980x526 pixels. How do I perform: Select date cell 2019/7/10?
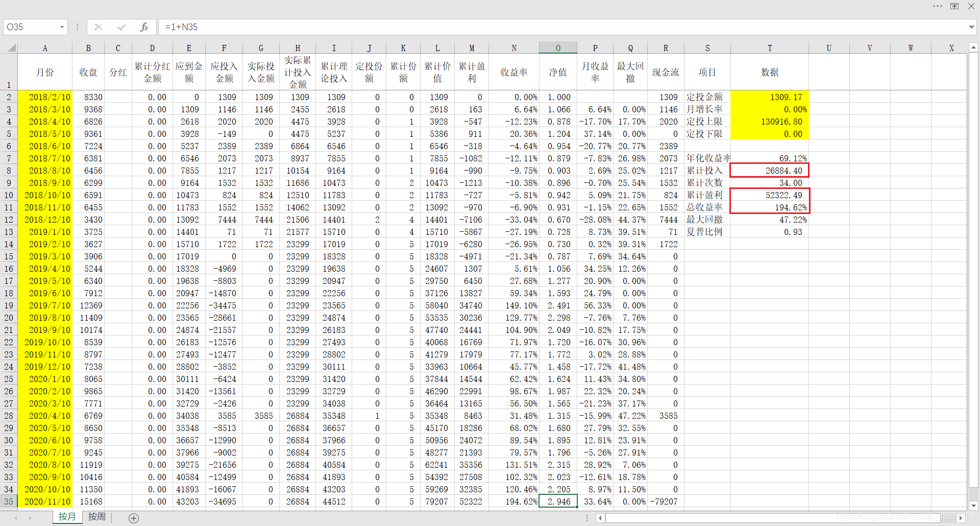[x=45, y=305]
